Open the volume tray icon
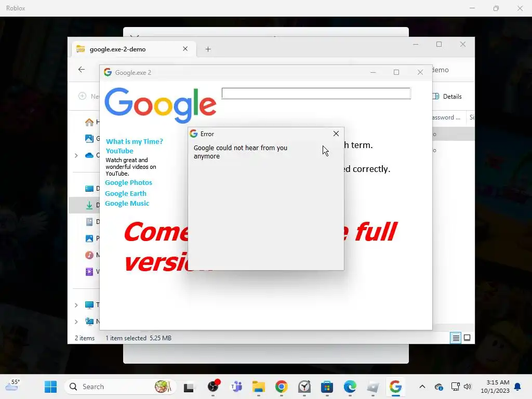Screen dimensions: 532x399 click(468, 387)
